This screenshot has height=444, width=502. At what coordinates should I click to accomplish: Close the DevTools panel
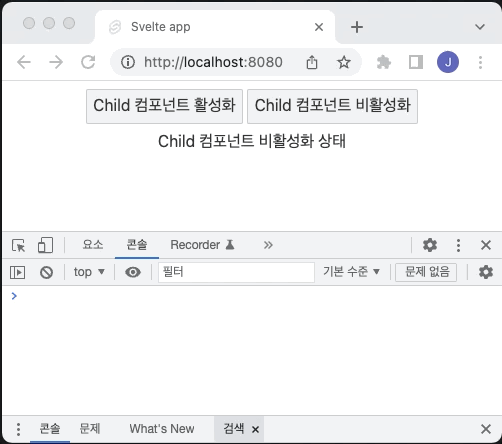(x=486, y=245)
